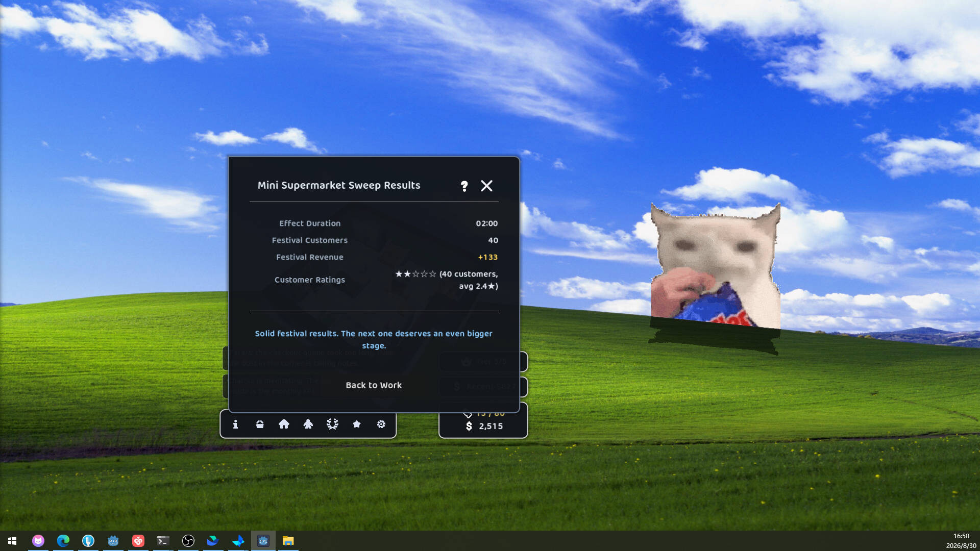Open the laurel wreath achievements panel
This screenshot has height=551, width=980.
pos(332,424)
